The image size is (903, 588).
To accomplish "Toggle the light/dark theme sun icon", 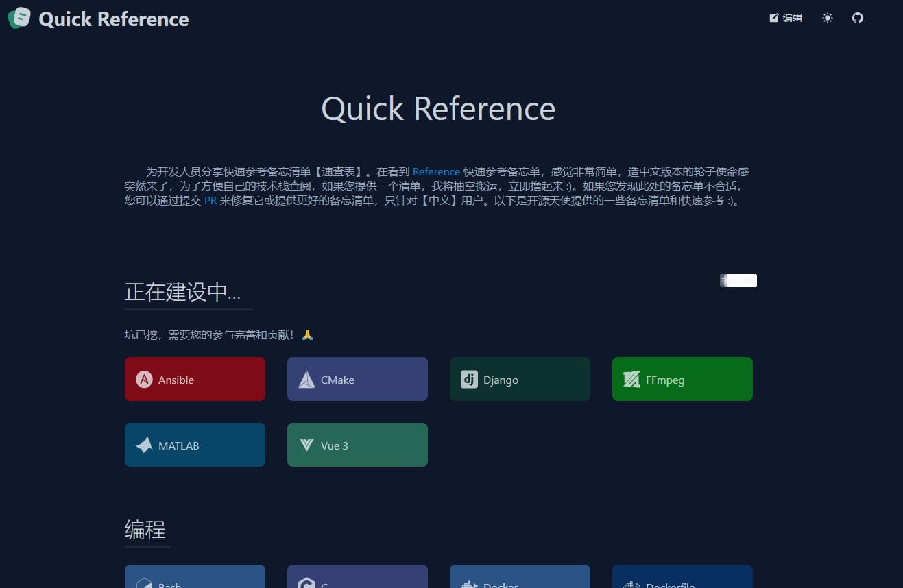I will [x=828, y=18].
